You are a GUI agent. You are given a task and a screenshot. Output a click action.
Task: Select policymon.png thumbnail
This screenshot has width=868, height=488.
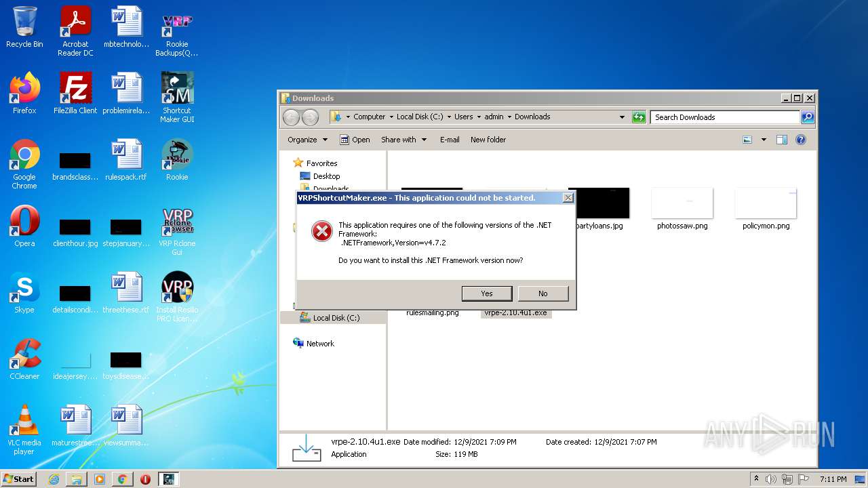[x=766, y=209]
